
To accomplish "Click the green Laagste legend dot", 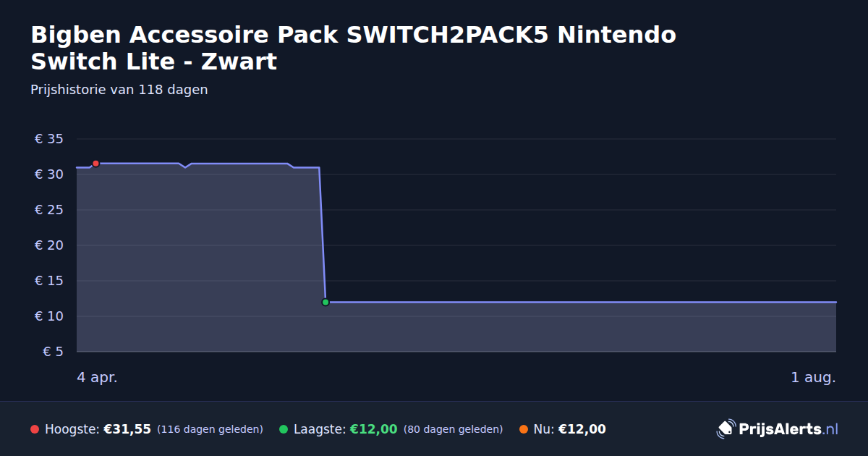I will click(x=284, y=429).
